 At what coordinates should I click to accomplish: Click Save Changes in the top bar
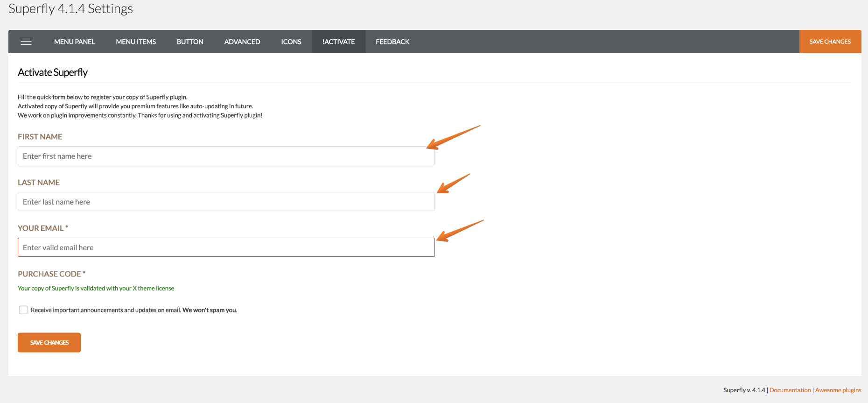(x=830, y=42)
